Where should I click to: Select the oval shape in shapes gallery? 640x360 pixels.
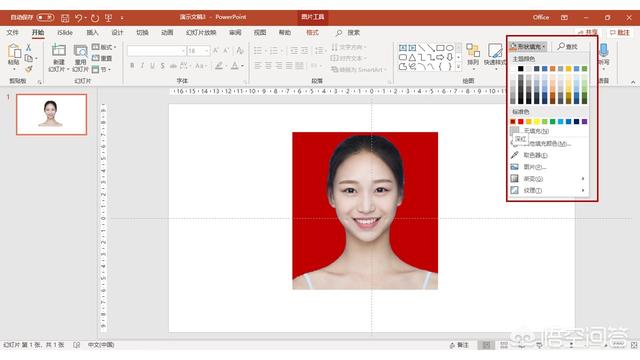click(450, 48)
